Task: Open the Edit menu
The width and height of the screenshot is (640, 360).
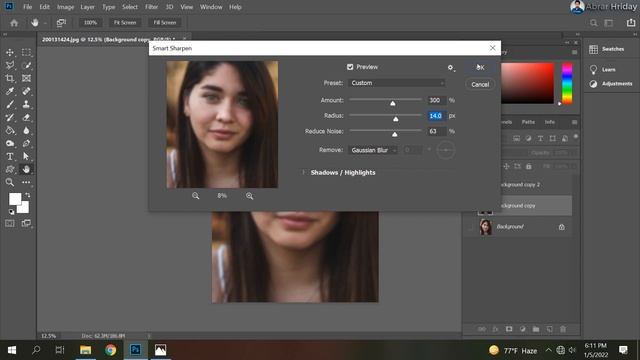Action: tap(44, 7)
